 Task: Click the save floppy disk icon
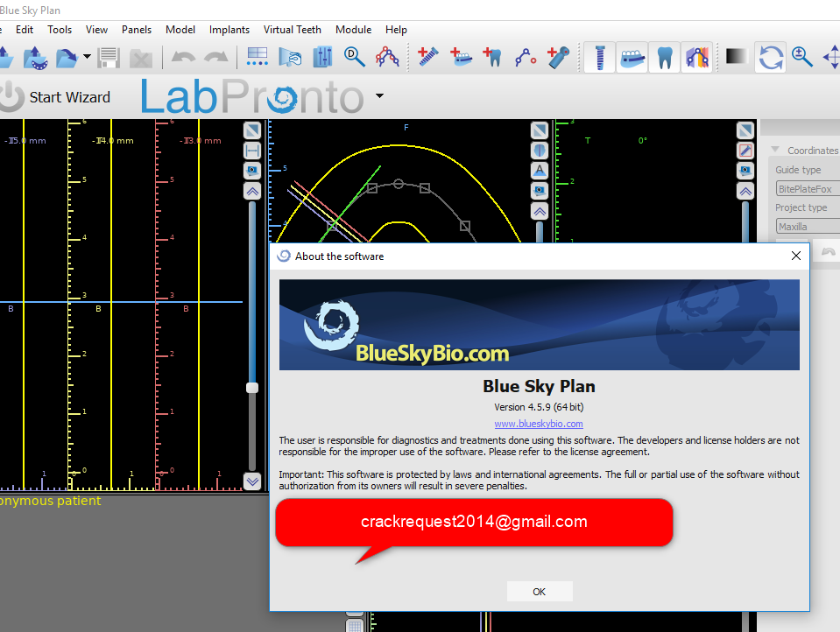point(109,59)
